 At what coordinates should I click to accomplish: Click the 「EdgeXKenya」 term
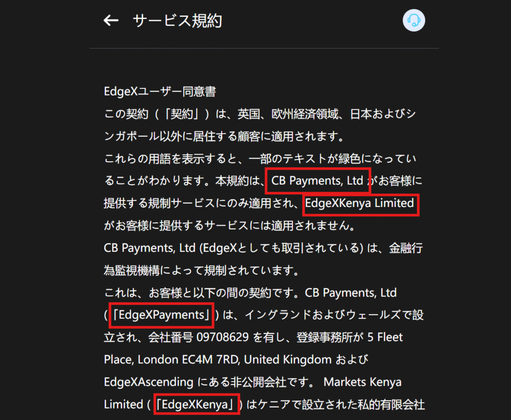(196, 405)
